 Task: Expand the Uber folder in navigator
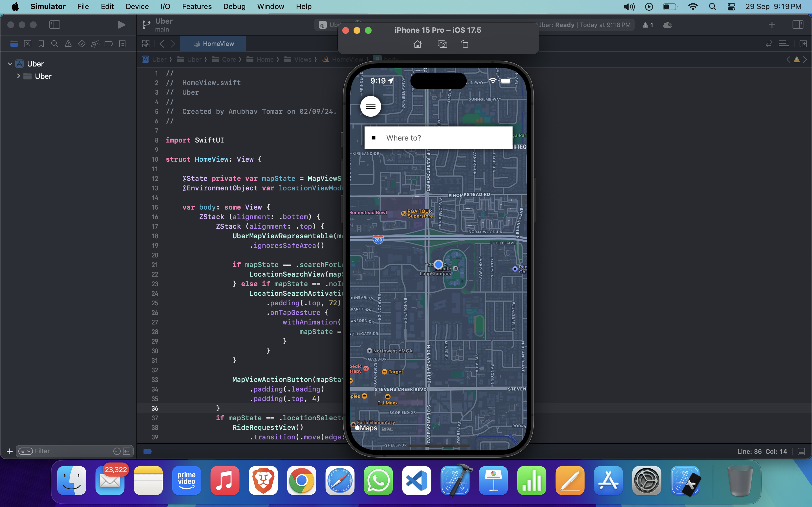(x=18, y=76)
